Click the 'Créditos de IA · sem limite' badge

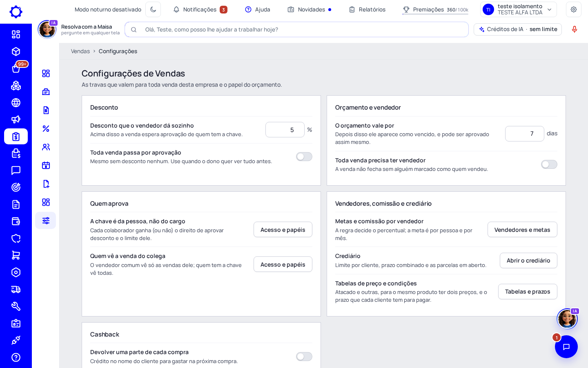tap(518, 29)
